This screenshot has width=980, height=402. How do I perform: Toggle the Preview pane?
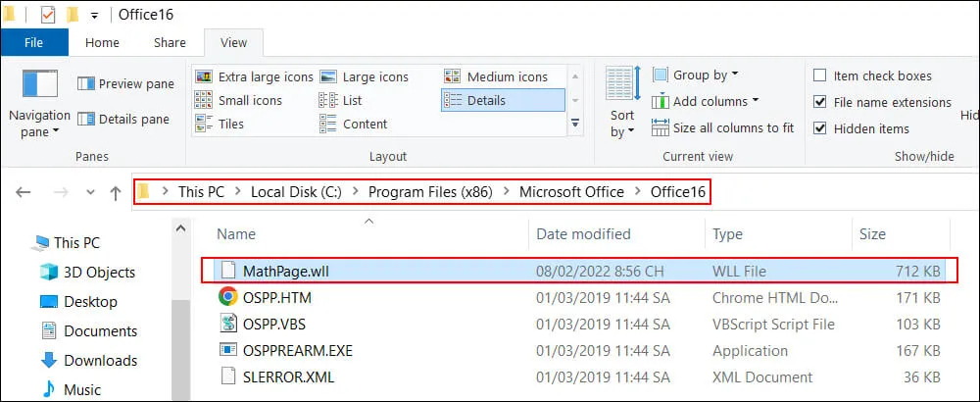coord(125,83)
